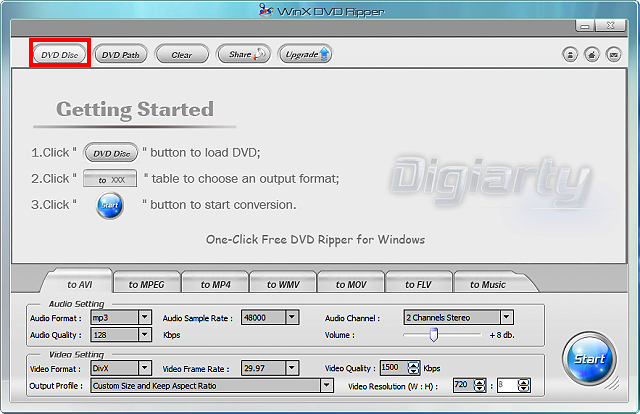Viewport: 640px width, 414px height.
Task: Click the 'to XXX' sample tab image
Action: [x=110, y=179]
